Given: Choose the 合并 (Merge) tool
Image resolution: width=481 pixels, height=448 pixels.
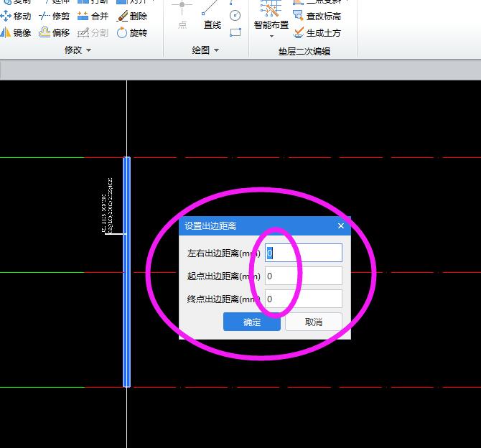Looking at the screenshot, I should (x=93, y=16).
